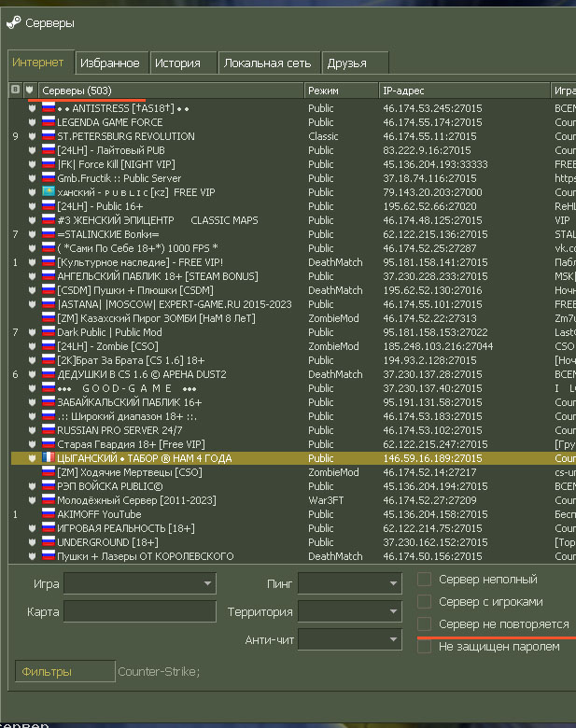Click War3FT mode cell
This screenshot has width=576, height=728.
pos(326,500)
